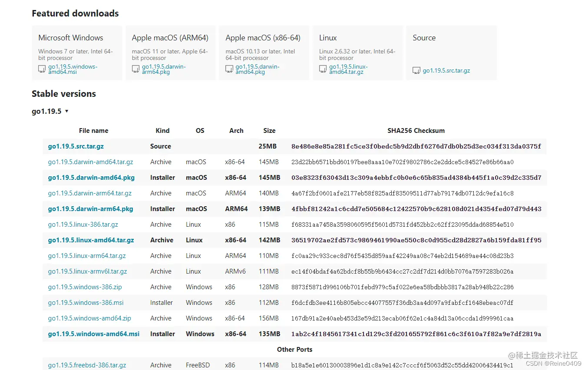Download go1.19.5.linux-armv6l.tar.gz archive

pyautogui.click(x=88, y=271)
